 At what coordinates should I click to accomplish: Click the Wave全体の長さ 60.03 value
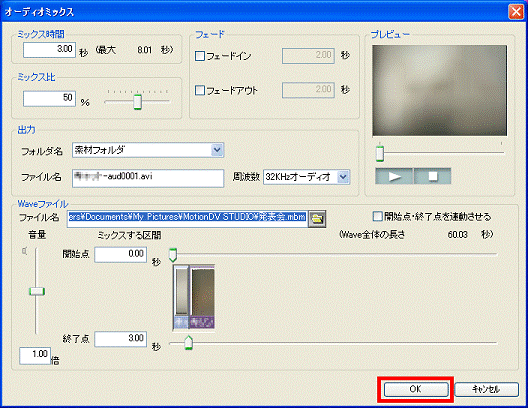[x=458, y=235]
